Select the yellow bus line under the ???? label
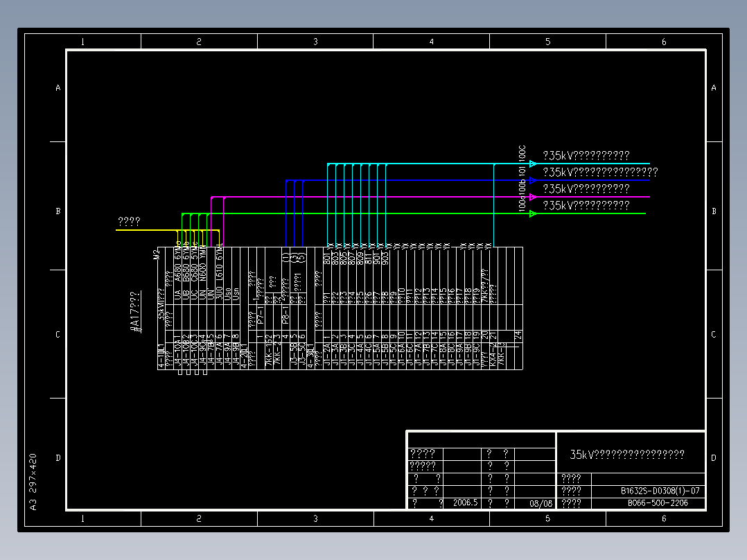The image size is (747, 560). tap(168, 230)
